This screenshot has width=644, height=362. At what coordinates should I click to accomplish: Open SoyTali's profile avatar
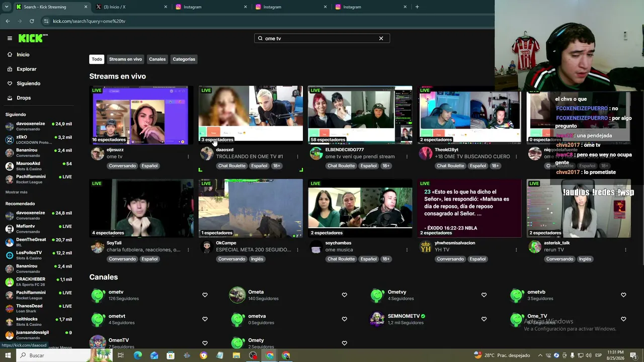pos(97,246)
